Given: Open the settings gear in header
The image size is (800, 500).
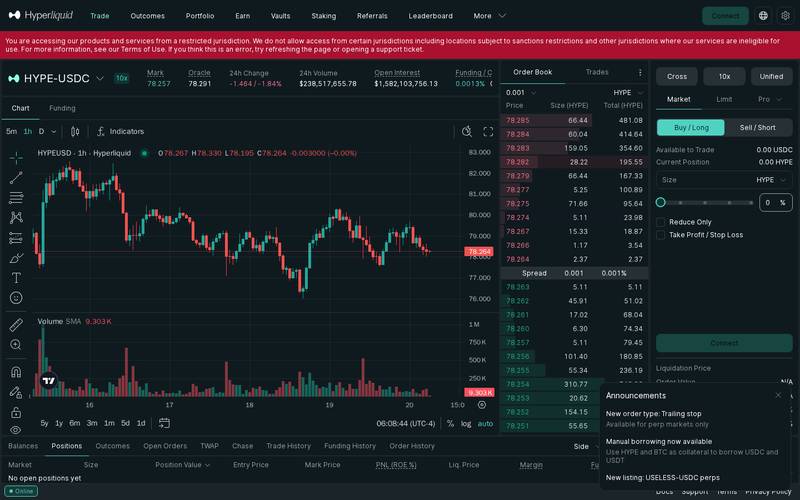Looking at the screenshot, I should coord(785,16).
